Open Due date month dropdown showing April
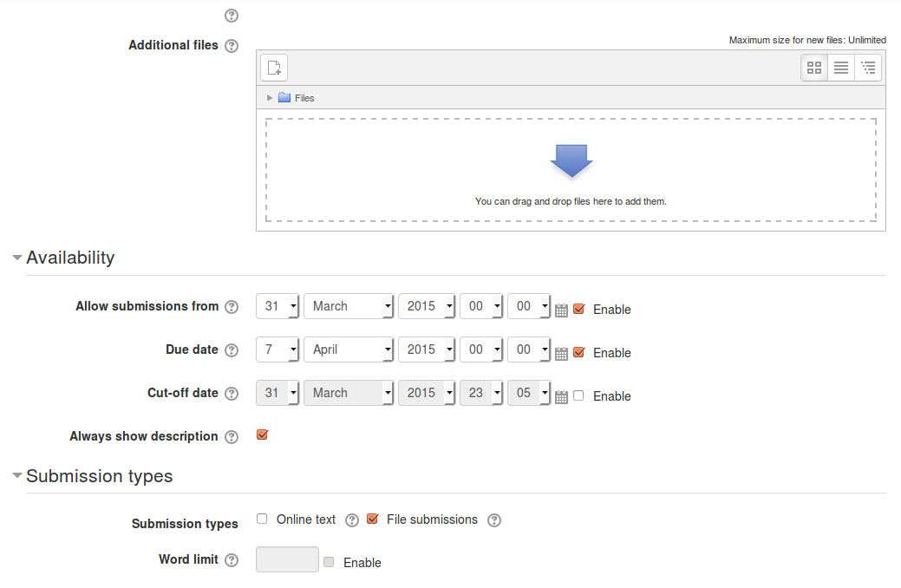 point(349,350)
